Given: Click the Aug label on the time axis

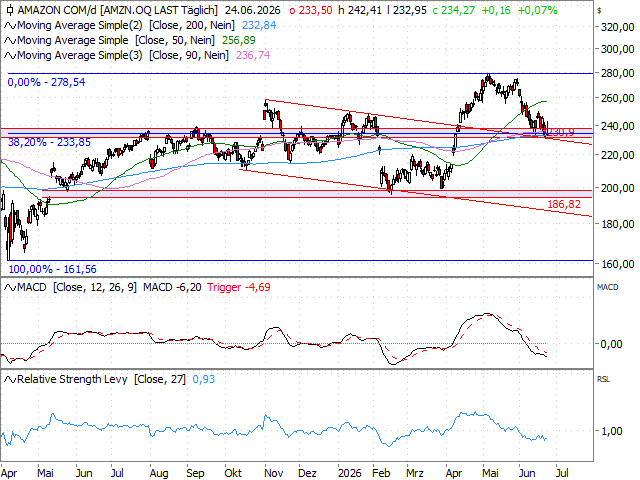Looking at the screenshot, I should pos(159,473).
